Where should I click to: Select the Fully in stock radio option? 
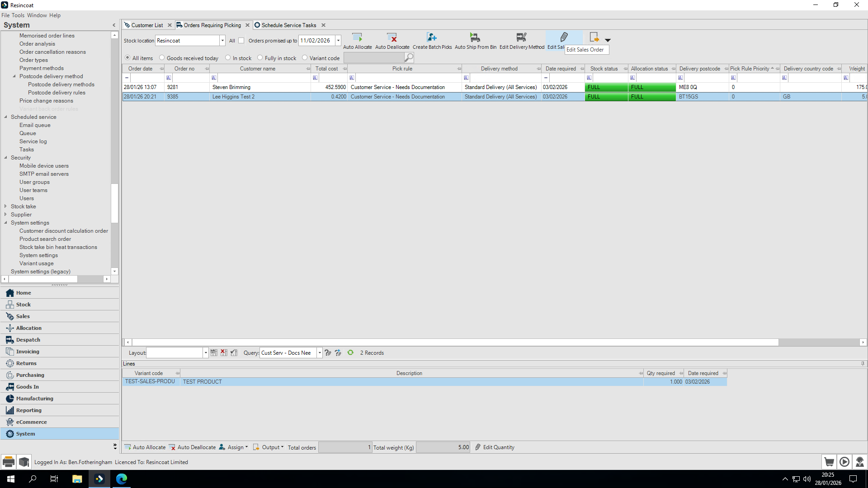tap(260, 58)
